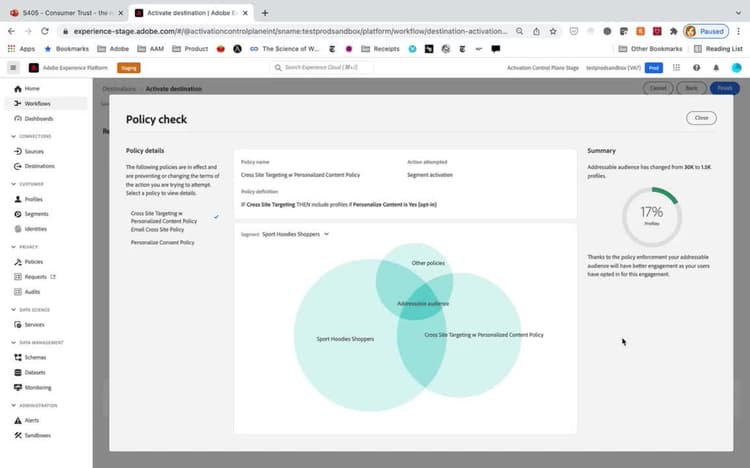Click the Destinations breadcrumb link

pos(119,89)
